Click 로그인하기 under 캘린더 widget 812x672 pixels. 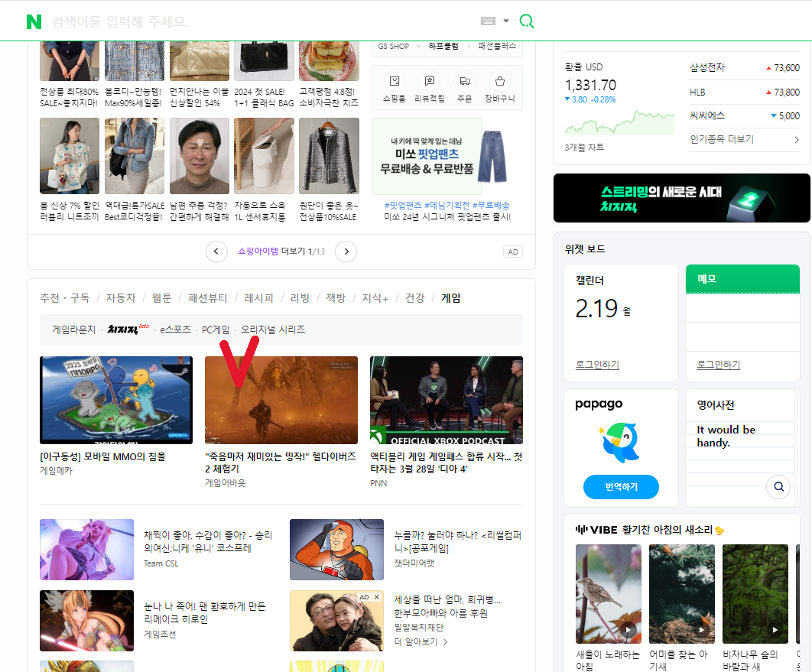(597, 365)
